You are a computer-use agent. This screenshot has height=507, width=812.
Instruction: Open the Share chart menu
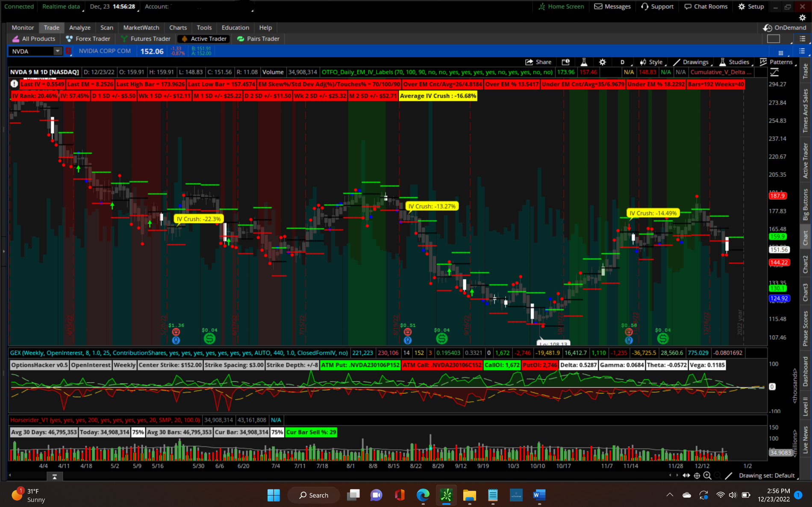tap(538, 62)
